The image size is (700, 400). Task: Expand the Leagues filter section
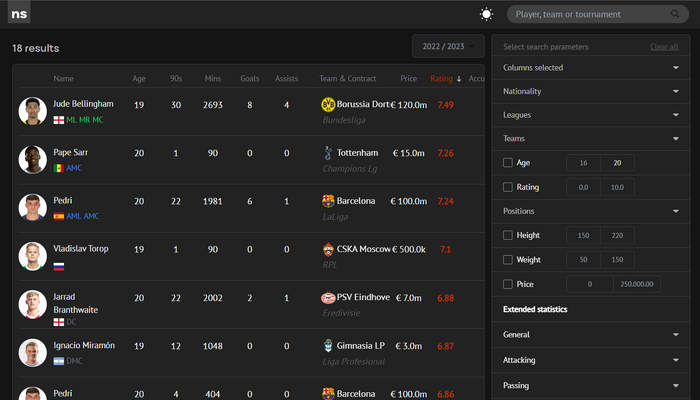[x=591, y=115]
